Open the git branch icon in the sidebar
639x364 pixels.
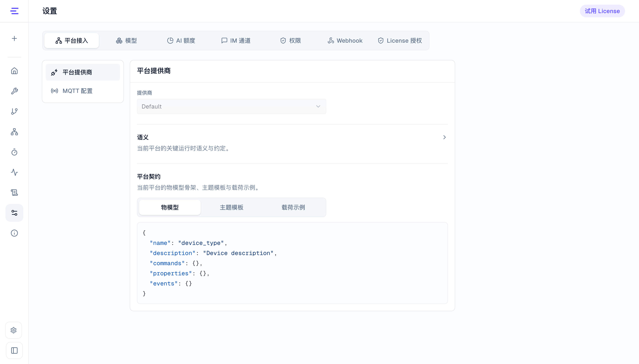coord(14,111)
